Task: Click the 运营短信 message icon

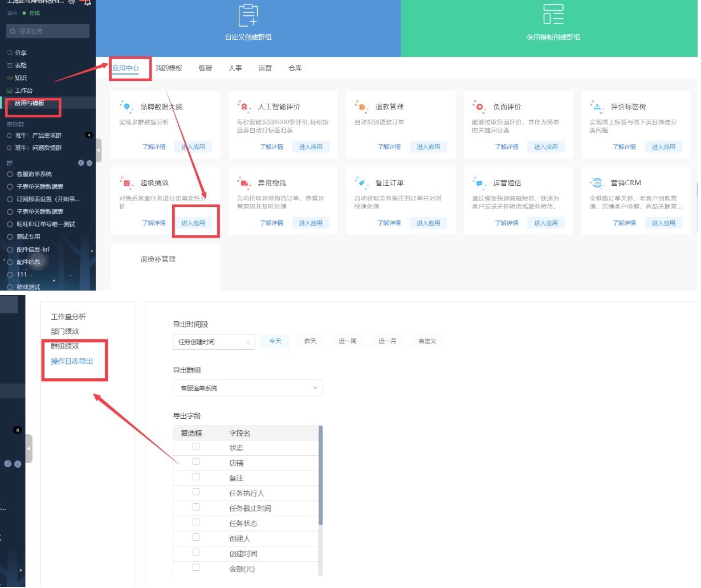Action: click(x=479, y=183)
